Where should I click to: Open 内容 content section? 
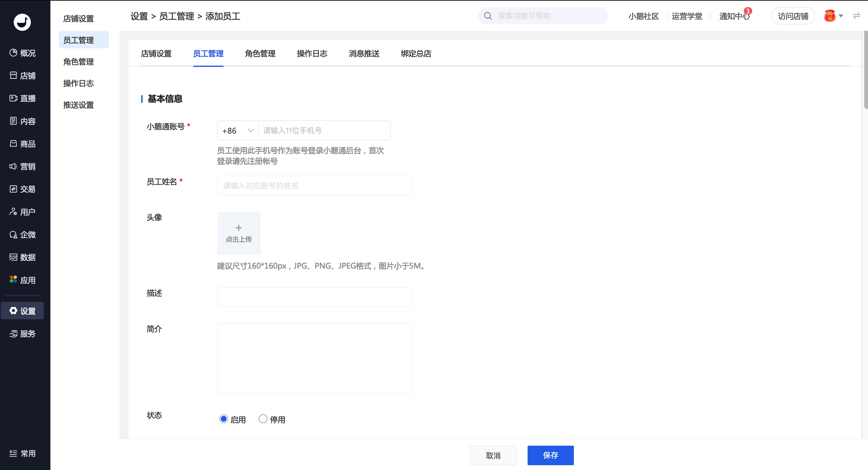pyautogui.click(x=23, y=121)
